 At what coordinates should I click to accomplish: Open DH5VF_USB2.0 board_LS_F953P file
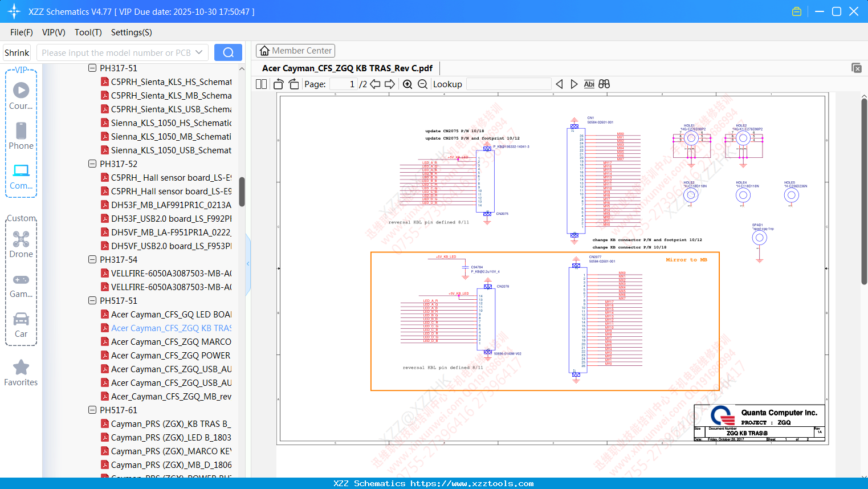pyautogui.click(x=172, y=246)
